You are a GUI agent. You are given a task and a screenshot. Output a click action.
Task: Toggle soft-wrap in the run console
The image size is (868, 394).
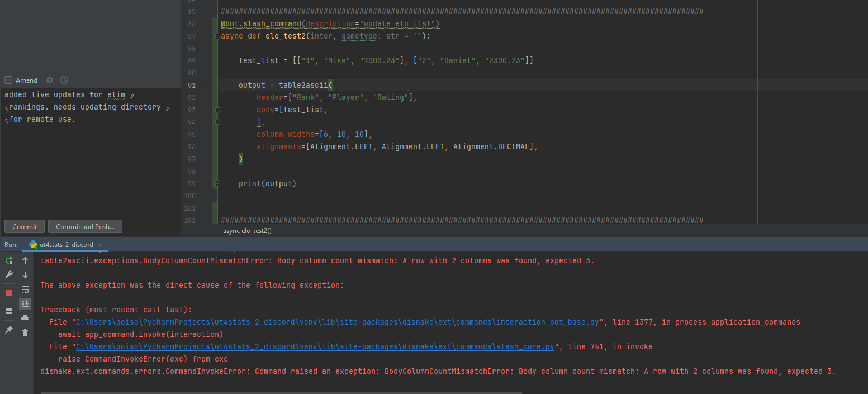point(25,289)
